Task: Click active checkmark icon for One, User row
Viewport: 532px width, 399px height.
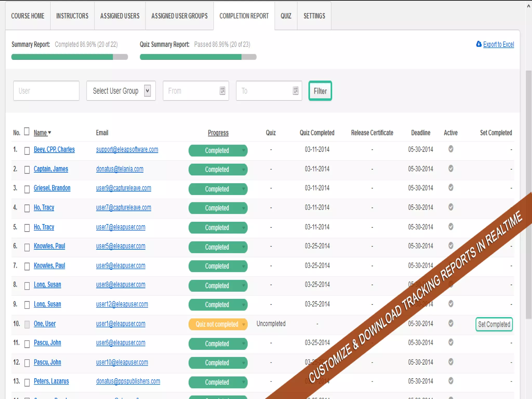Action: pyautogui.click(x=451, y=323)
